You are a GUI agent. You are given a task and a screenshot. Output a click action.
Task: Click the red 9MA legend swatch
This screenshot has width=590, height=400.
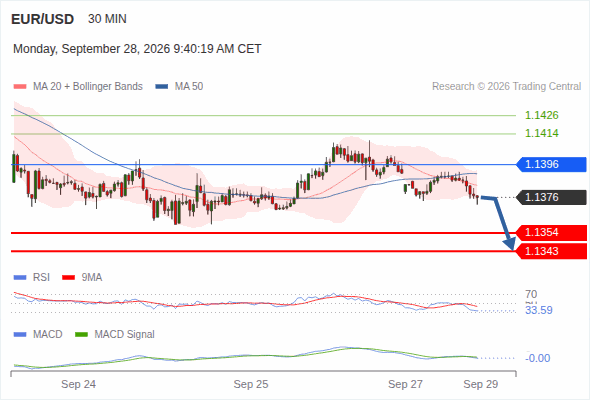coord(68,278)
